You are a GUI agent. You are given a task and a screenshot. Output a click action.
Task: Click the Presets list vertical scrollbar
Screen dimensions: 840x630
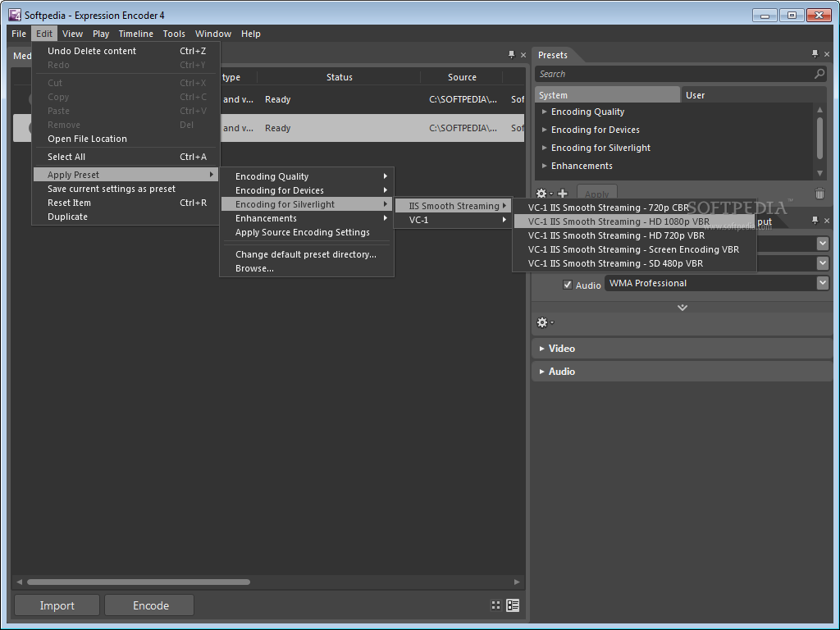tap(819, 138)
